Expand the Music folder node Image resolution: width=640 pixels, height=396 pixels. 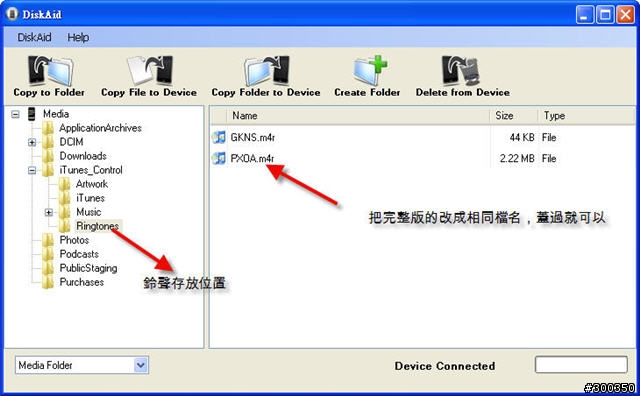pos(49,212)
